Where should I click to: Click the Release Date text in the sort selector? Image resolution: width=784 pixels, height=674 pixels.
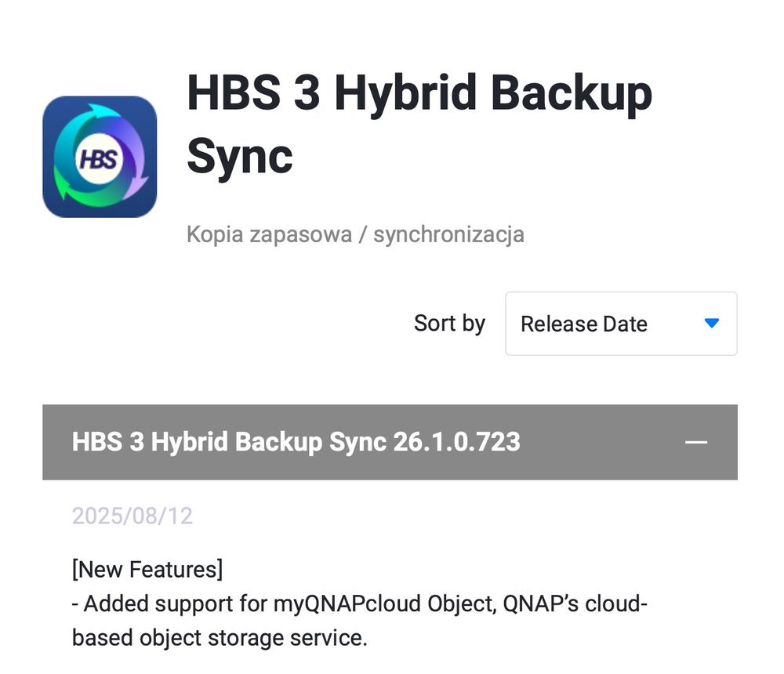(583, 324)
